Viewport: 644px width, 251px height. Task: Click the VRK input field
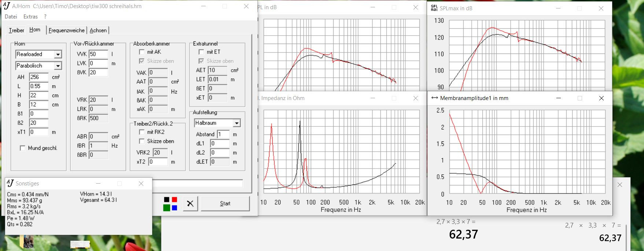click(x=98, y=100)
